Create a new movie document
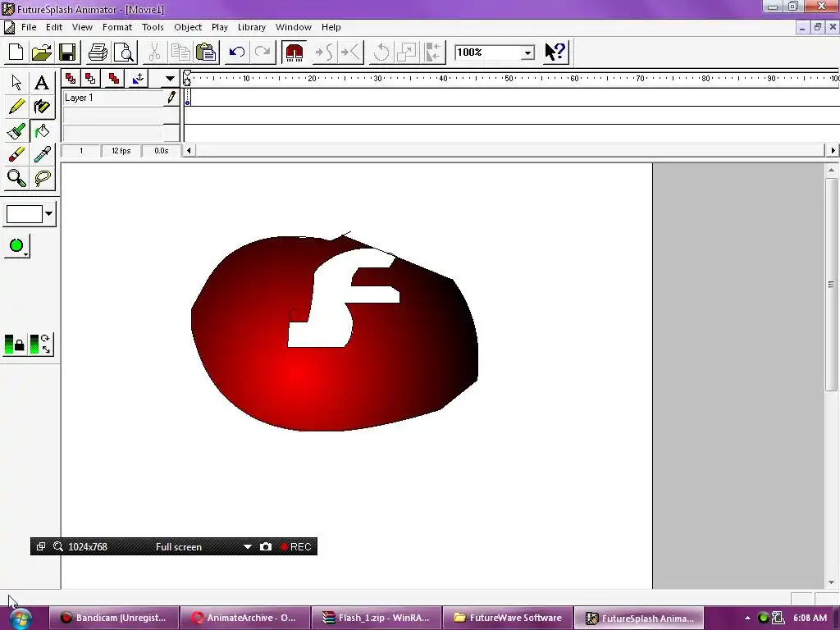This screenshot has height=630, width=840. [x=16, y=52]
